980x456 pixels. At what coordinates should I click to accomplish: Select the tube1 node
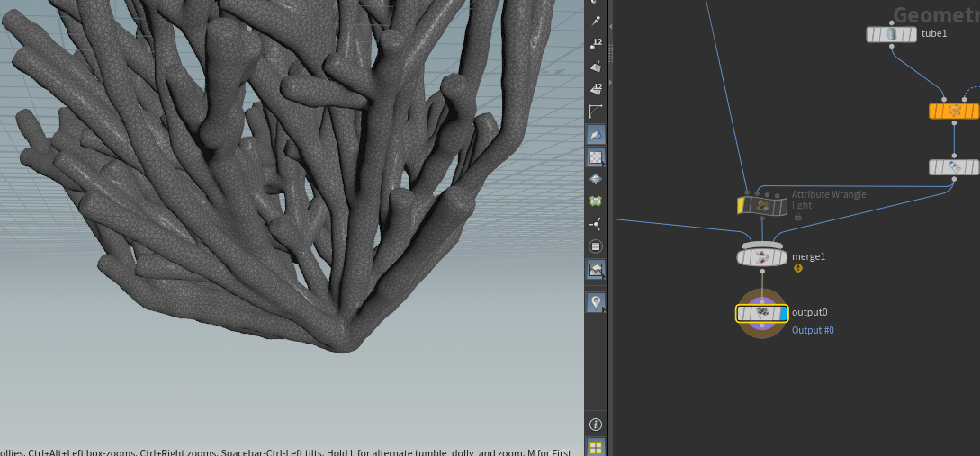(x=892, y=34)
